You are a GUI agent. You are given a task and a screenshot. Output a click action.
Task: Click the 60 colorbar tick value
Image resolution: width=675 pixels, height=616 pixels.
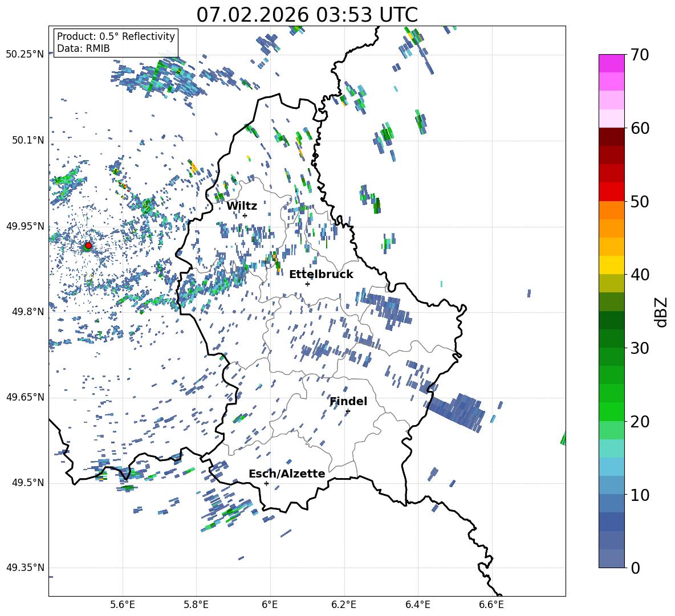pos(640,128)
